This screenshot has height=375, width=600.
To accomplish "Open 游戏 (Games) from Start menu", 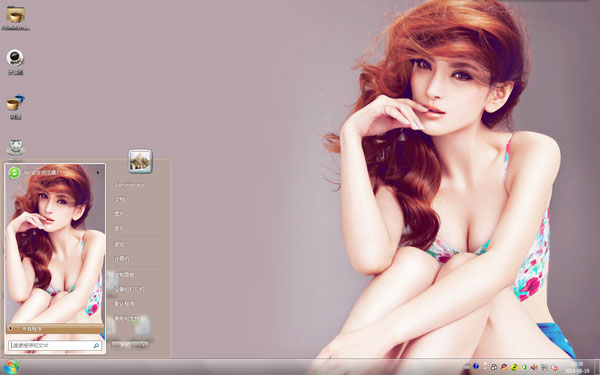I will (119, 244).
